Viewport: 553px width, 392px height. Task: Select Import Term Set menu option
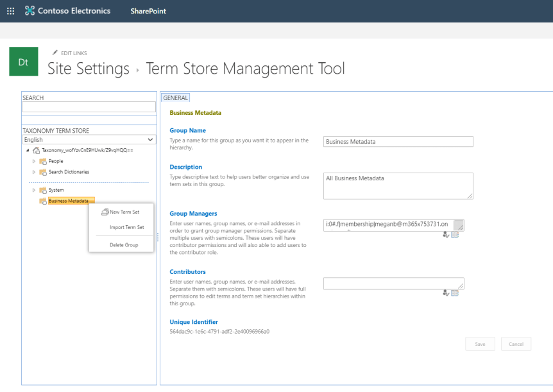pos(127,227)
